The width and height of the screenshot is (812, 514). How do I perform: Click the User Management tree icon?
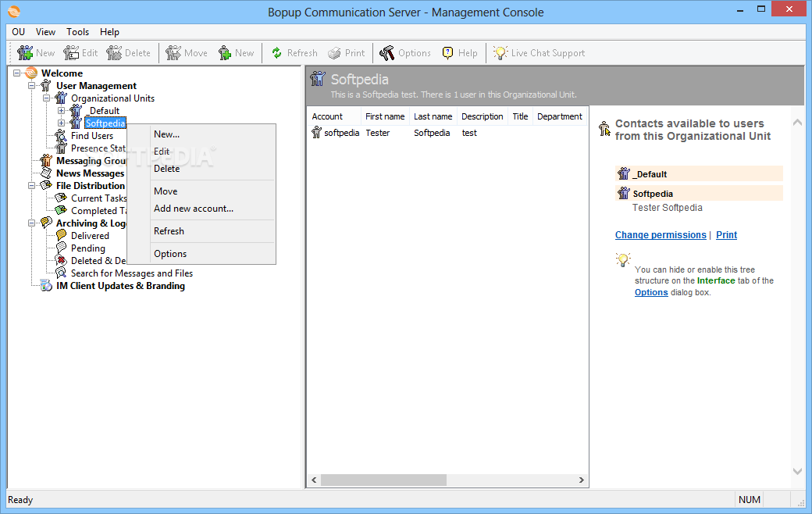pyautogui.click(x=46, y=85)
